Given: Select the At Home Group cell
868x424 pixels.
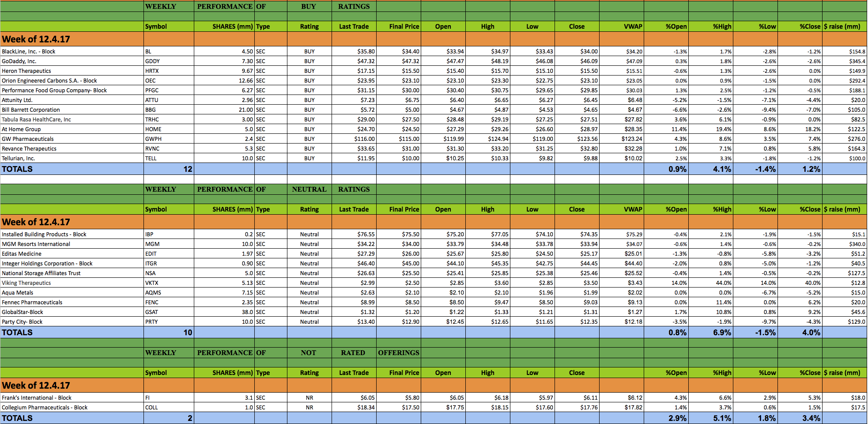Looking at the screenshot, I should click(x=72, y=129).
